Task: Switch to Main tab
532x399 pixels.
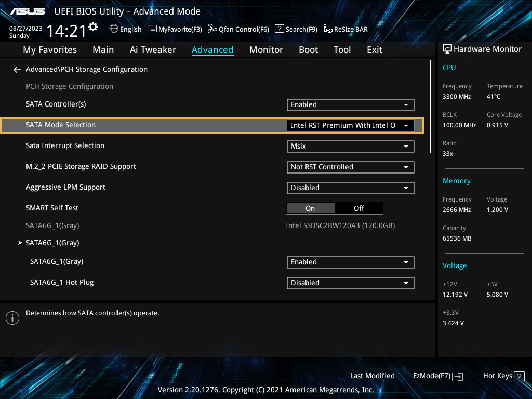Action: (103, 50)
